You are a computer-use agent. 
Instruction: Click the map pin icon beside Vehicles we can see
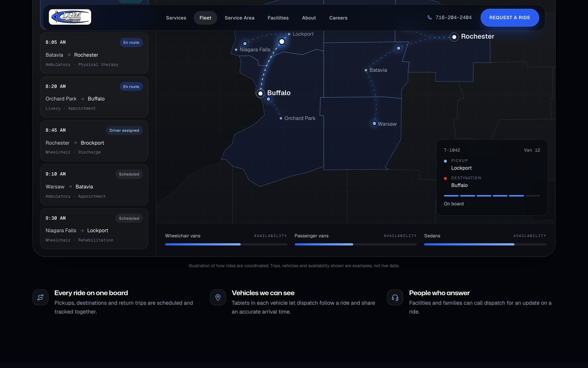coord(218,297)
